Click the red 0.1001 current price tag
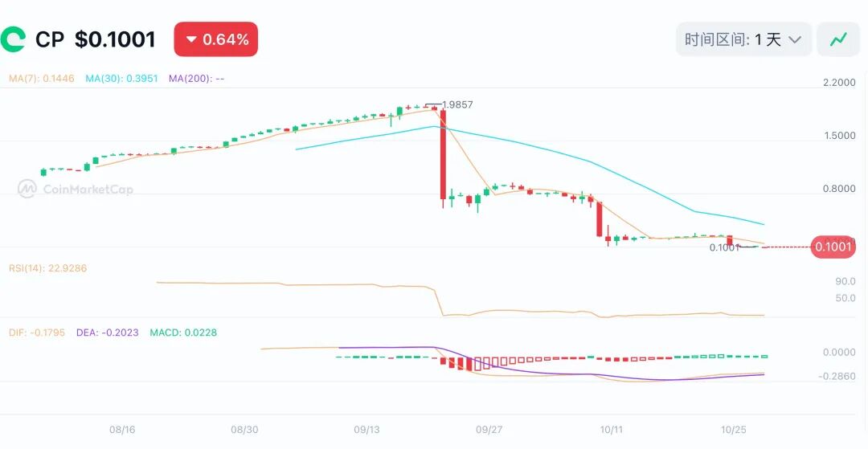The height and width of the screenshot is (449, 868). pyautogui.click(x=833, y=247)
